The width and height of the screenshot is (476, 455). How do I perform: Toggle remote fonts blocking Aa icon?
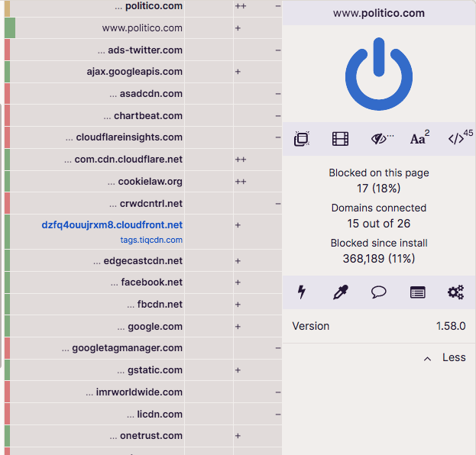(419, 138)
